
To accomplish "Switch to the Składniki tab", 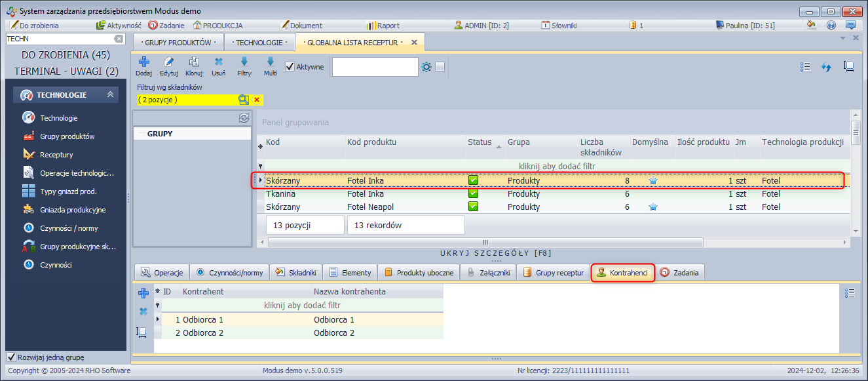I will pyautogui.click(x=297, y=273).
